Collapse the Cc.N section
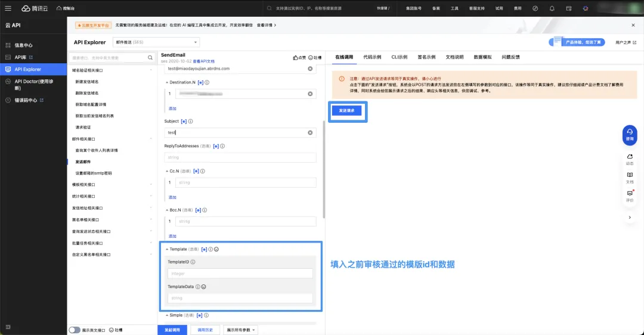The height and width of the screenshot is (335, 644). 167,171
